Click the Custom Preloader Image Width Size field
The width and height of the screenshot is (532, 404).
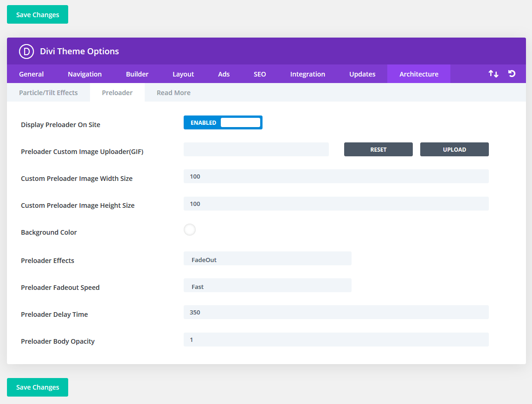[336, 176]
